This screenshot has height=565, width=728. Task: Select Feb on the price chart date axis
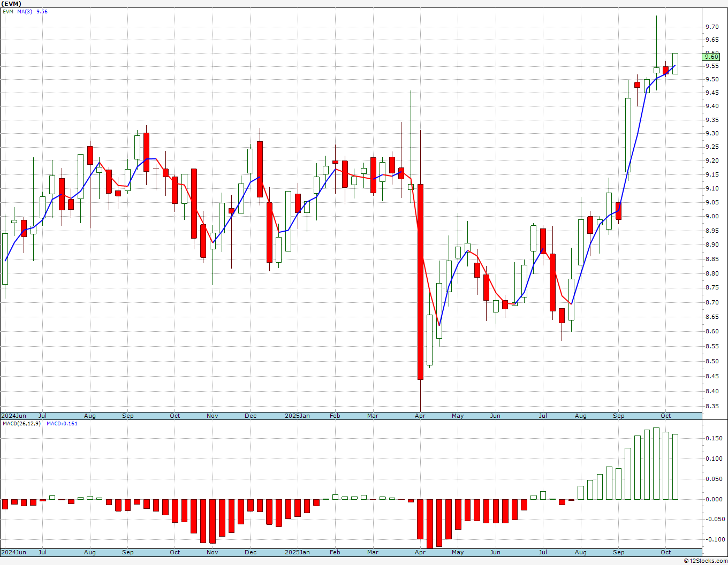[x=335, y=416]
